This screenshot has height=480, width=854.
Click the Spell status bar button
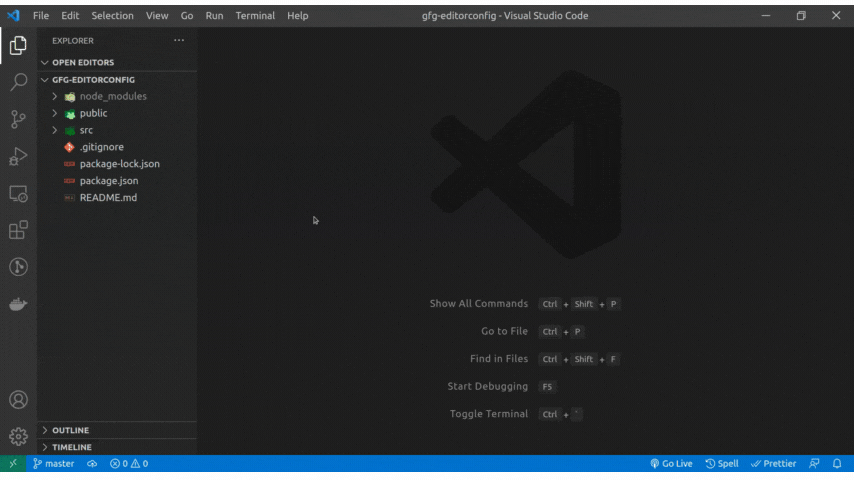click(722, 464)
